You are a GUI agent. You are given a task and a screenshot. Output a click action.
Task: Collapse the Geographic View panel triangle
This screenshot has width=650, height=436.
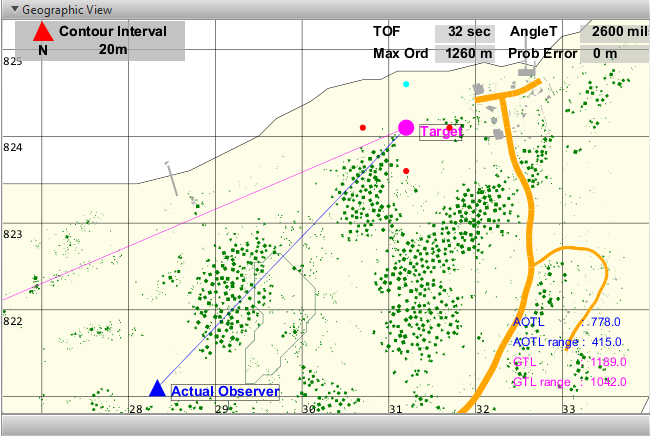(x=15, y=9)
